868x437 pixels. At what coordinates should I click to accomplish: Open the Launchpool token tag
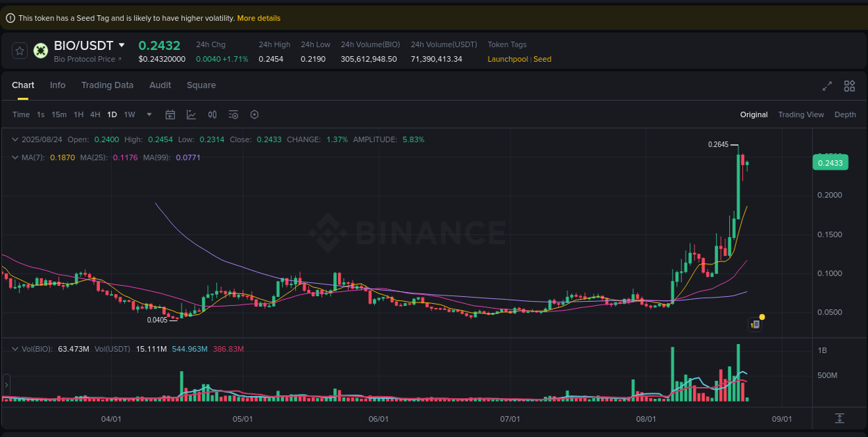pos(507,59)
